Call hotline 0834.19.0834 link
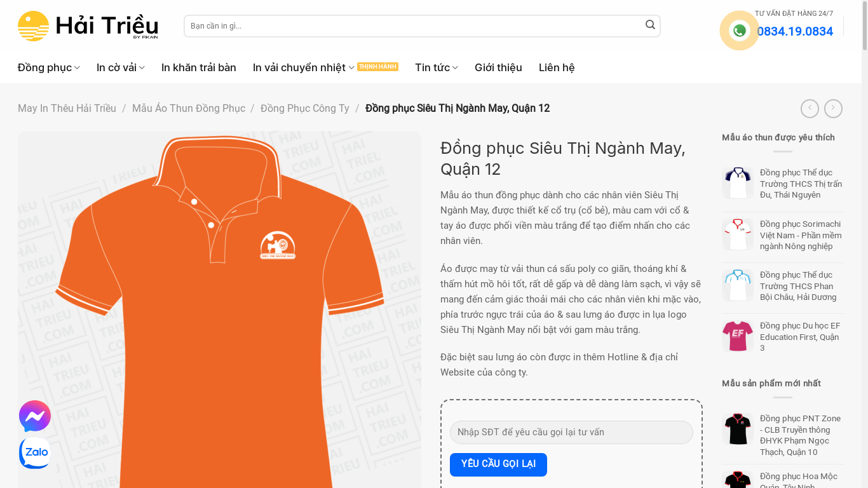868x488 pixels. tap(795, 31)
